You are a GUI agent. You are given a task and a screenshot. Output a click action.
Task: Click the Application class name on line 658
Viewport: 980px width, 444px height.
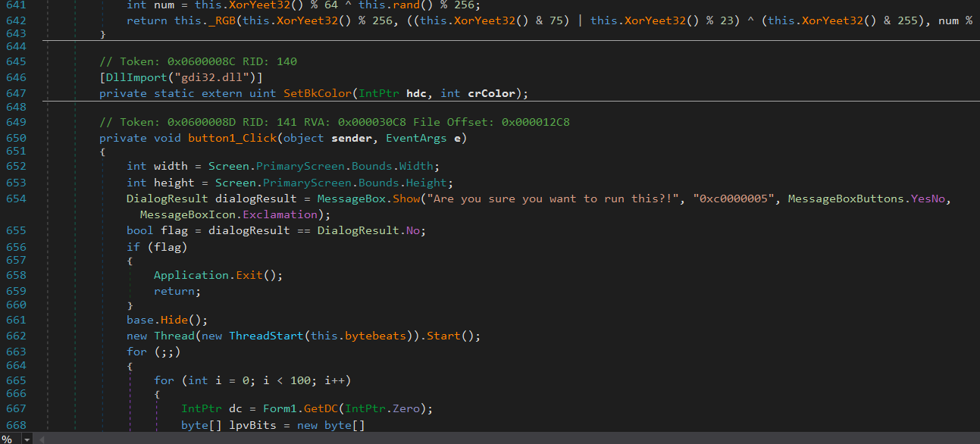[x=191, y=275]
